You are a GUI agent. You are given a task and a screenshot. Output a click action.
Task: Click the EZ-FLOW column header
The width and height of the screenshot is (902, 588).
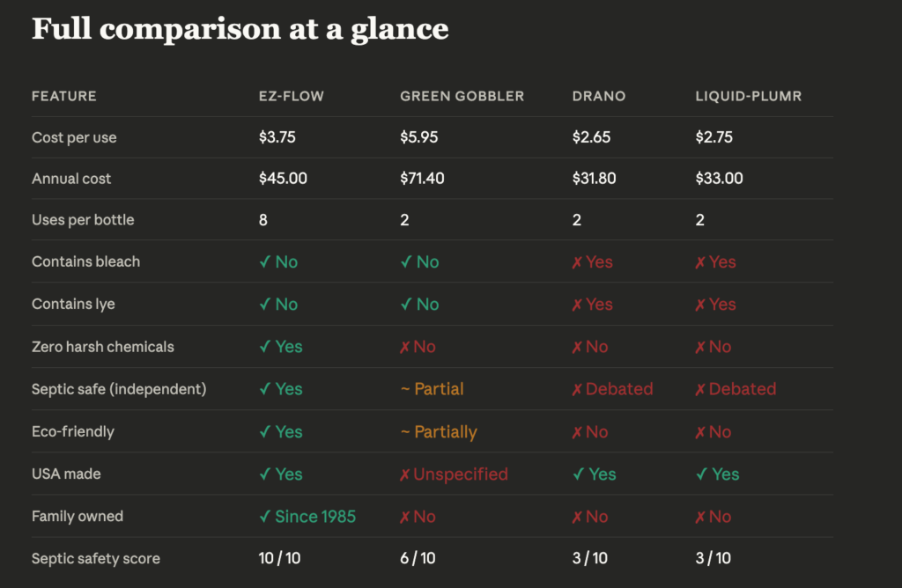coord(292,96)
